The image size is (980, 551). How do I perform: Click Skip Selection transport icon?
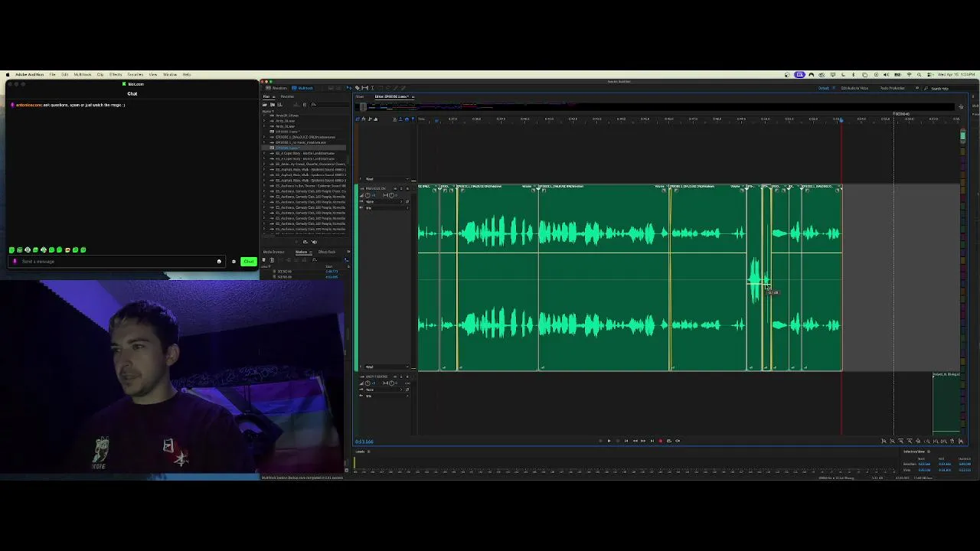tap(678, 441)
